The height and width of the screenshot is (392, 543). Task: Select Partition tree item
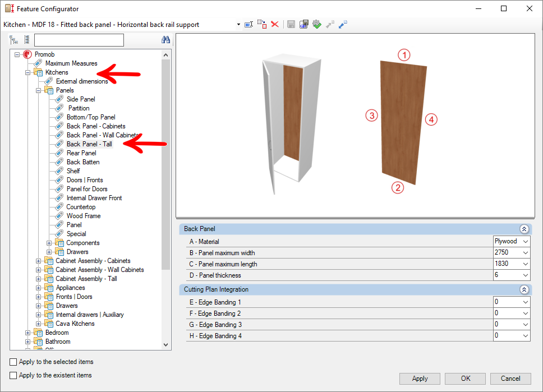[79, 108]
